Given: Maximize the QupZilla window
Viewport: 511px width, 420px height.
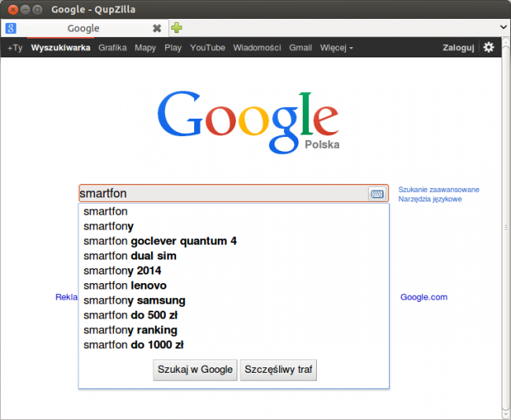Looking at the screenshot, I should [x=38, y=9].
